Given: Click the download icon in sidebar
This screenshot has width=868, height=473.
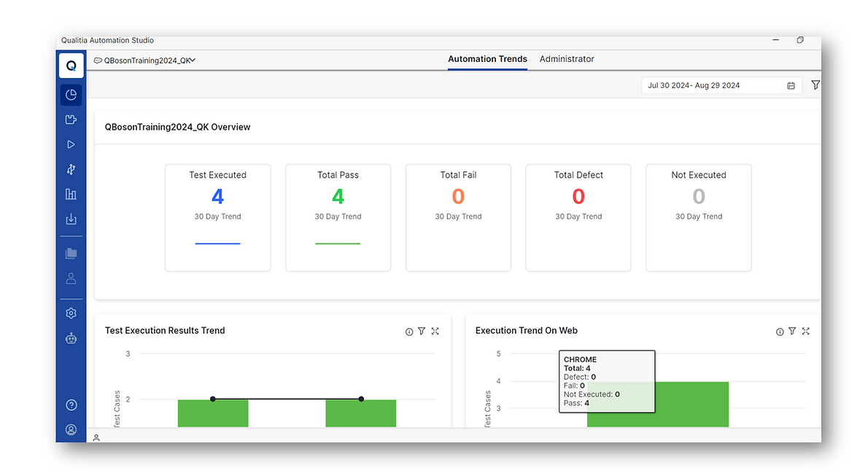Looking at the screenshot, I should 71,219.
